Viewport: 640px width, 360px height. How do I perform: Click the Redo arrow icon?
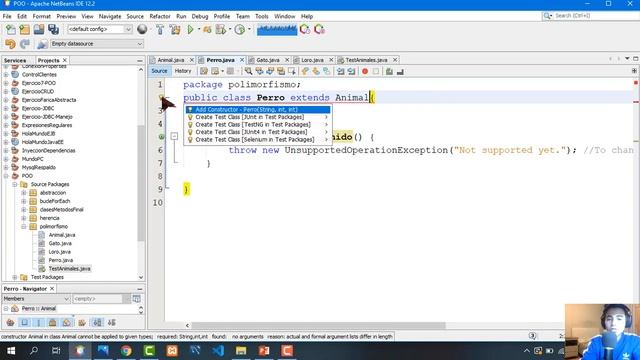point(25,44)
